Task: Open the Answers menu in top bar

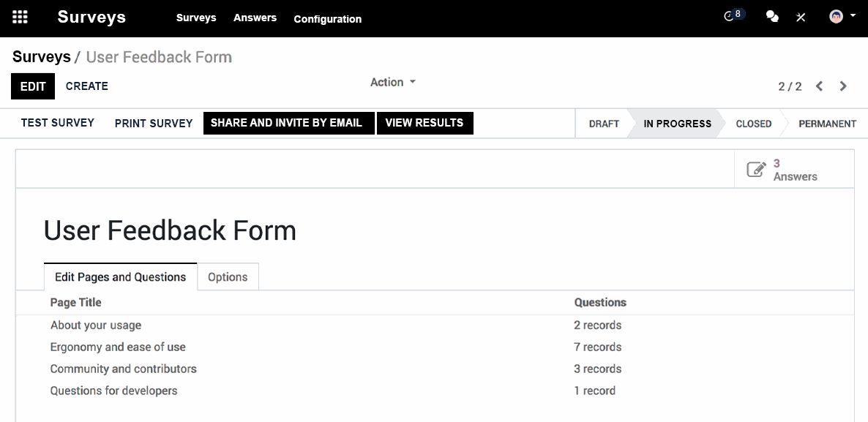Action: click(x=255, y=18)
